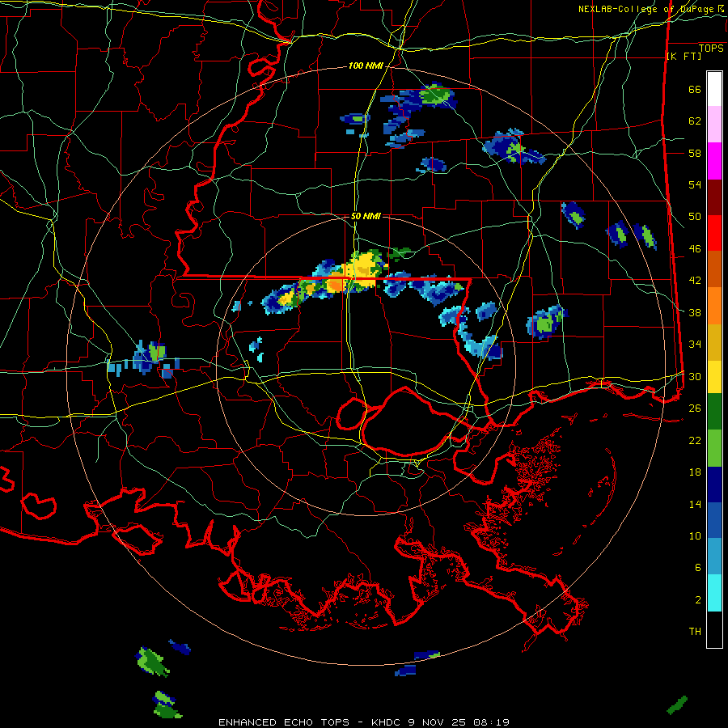Click the cyan legend swatch
Screen dimensions: 728x728
pos(714,593)
